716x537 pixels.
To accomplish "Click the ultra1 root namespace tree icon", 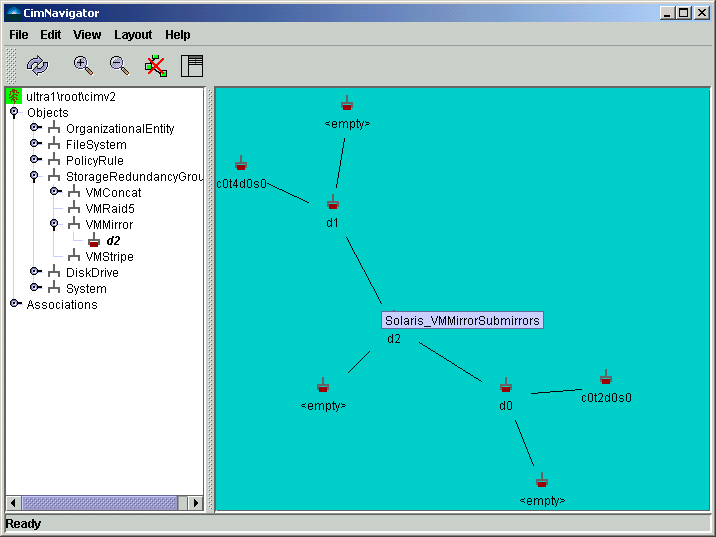I will (x=14, y=96).
